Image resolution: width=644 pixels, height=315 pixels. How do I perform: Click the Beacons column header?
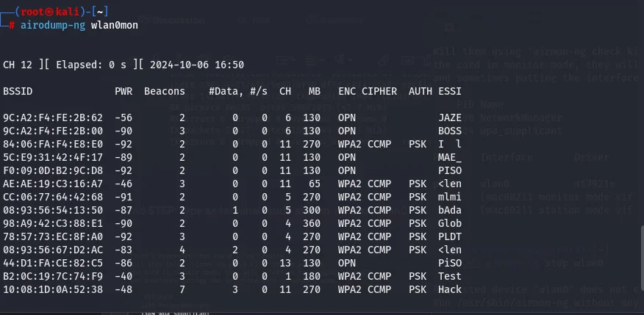[x=164, y=92]
